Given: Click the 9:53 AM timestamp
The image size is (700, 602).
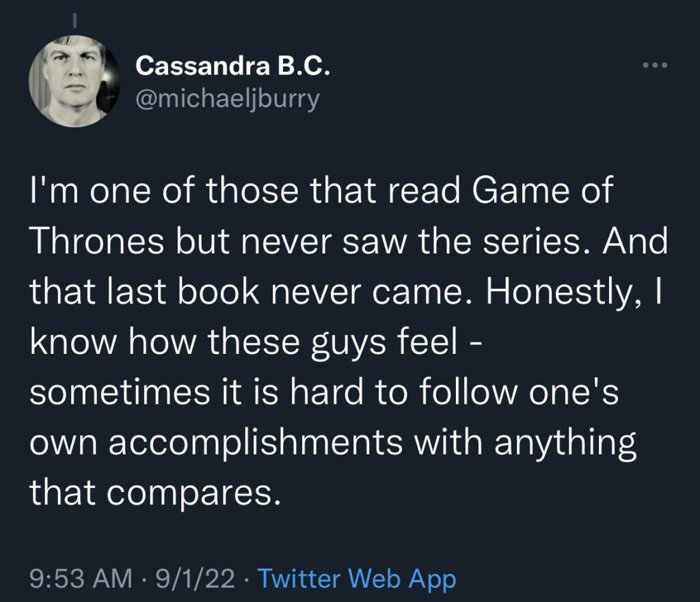Looking at the screenshot, I should click(81, 579).
